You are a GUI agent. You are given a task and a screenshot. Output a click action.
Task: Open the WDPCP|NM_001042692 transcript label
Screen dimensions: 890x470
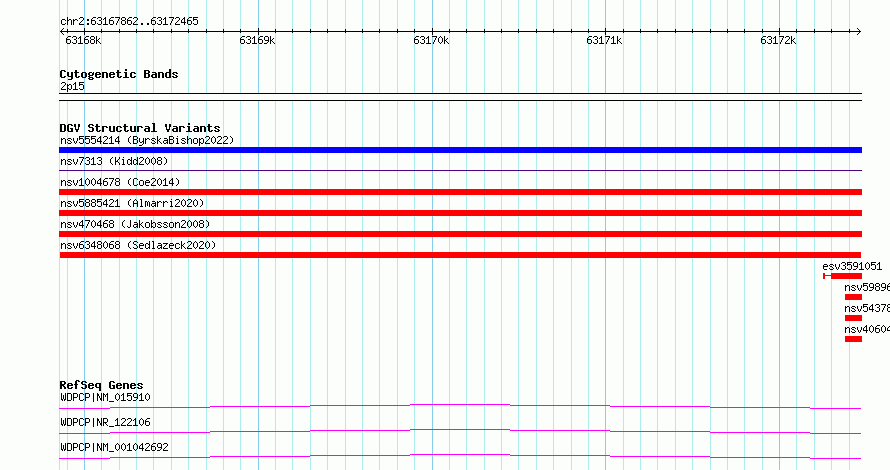tap(114, 447)
